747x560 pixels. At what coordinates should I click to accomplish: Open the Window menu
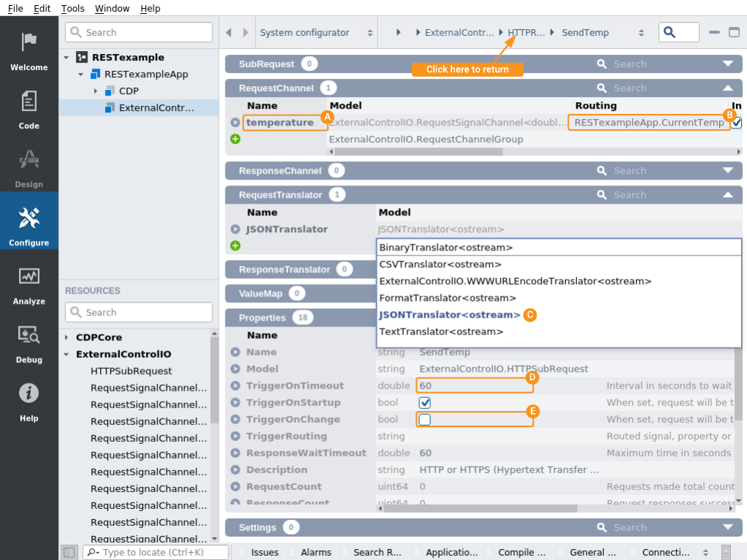tap(112, 8)
